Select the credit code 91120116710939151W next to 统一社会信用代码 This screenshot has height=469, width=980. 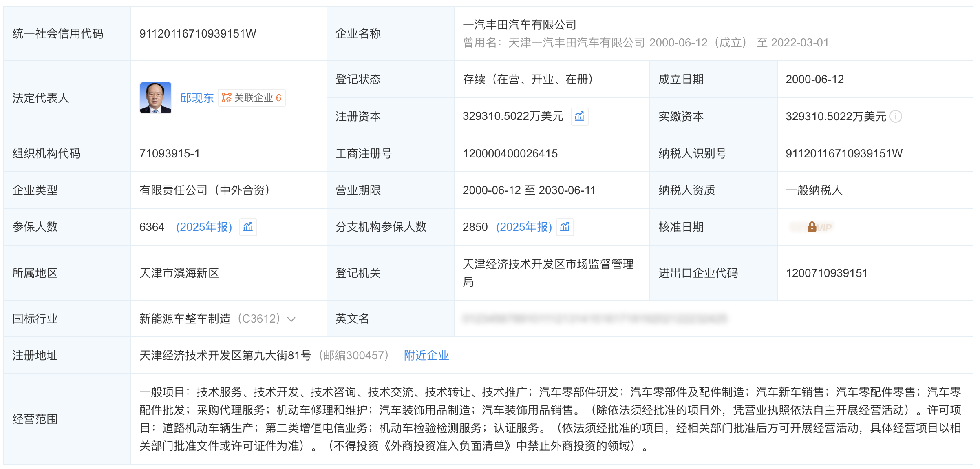pyautogui.click(x=198, y=34)
